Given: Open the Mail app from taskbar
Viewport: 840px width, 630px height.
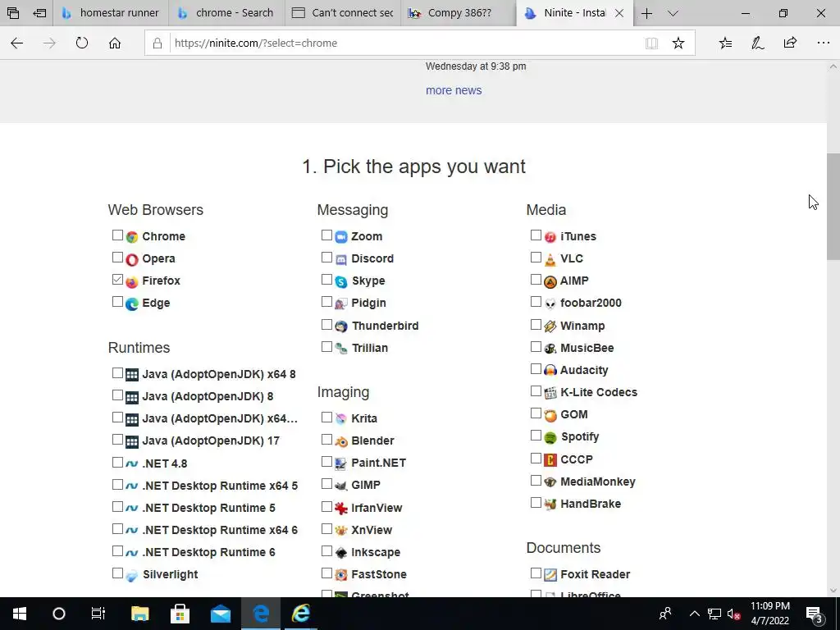Looking at the screenshot, I should [220, 614].
